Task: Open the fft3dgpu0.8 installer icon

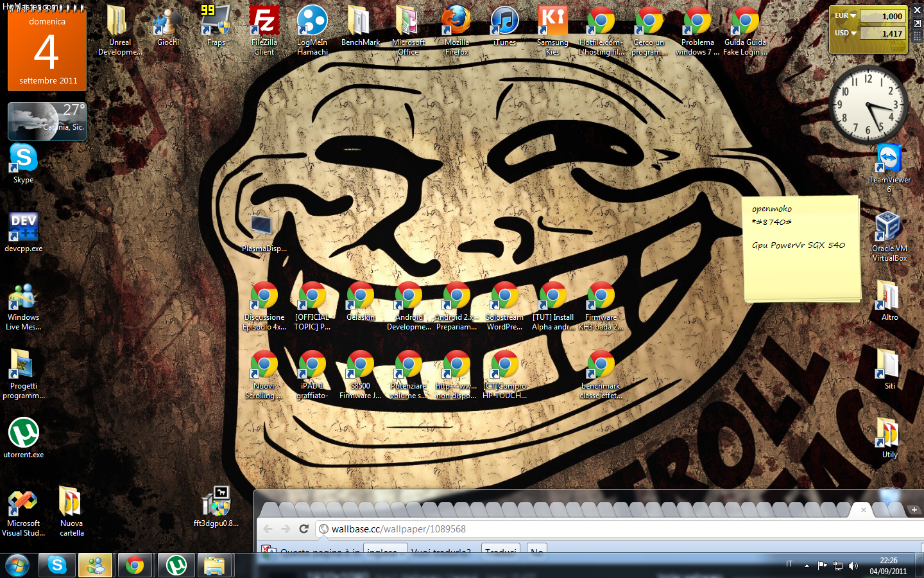Action: pyautogui.click(x=216, y=507)
